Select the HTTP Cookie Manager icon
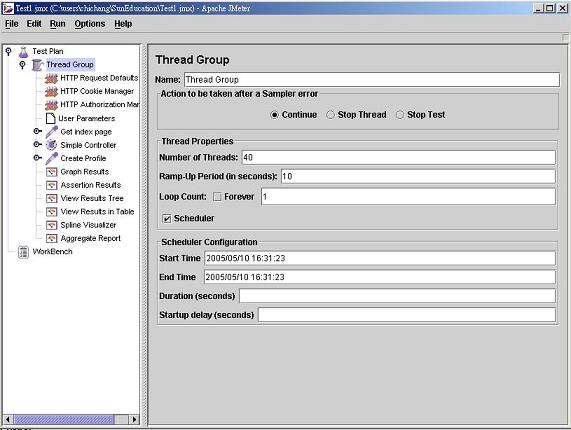The image size is (571, 430). pos(51,91)
